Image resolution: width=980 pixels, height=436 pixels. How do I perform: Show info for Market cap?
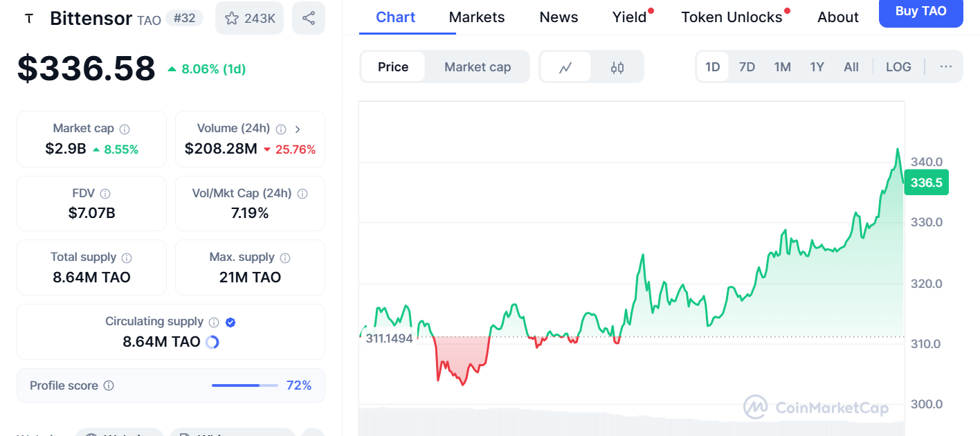pos(125,129)
